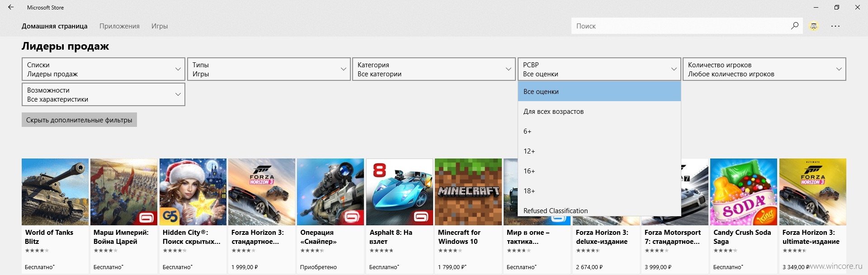Open the Hidden City title link

(192, 237)
